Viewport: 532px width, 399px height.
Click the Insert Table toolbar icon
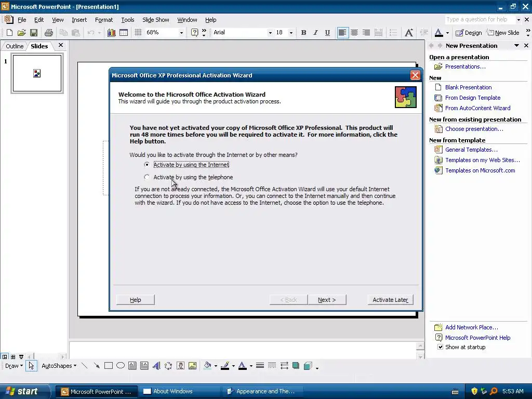(x=124, y=33)
